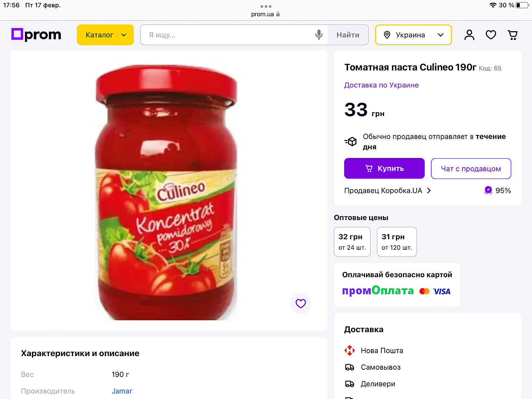Open the Украина region selector
The image size is (532, 399).
click(413, 35)
